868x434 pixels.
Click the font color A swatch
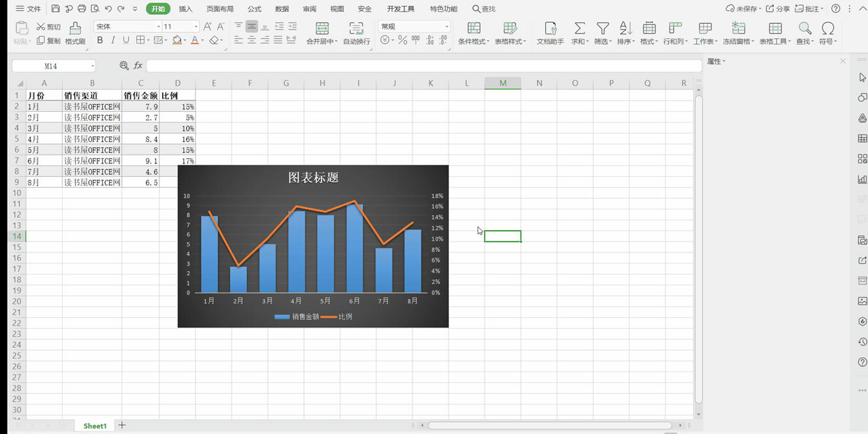coord(194,40)
